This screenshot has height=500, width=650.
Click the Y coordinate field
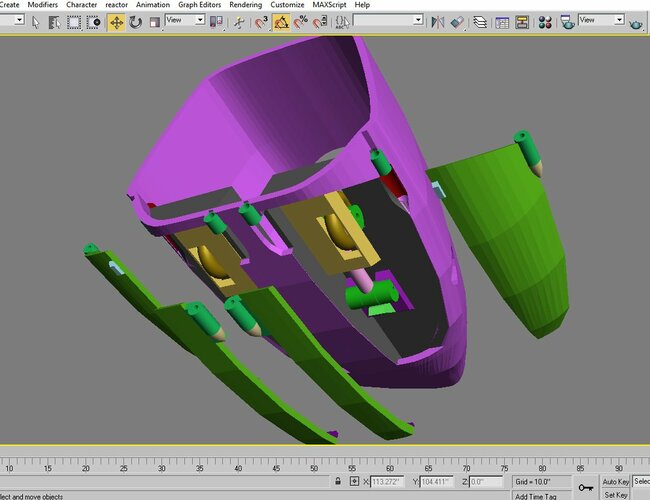coord(437,482)
